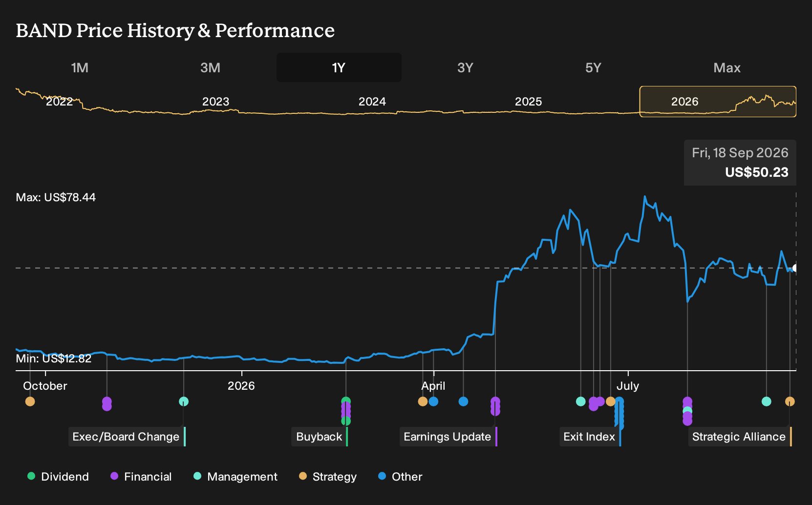The image size is (812, 505).
Task: Switch to the 5Y time range
Action: 593,68
